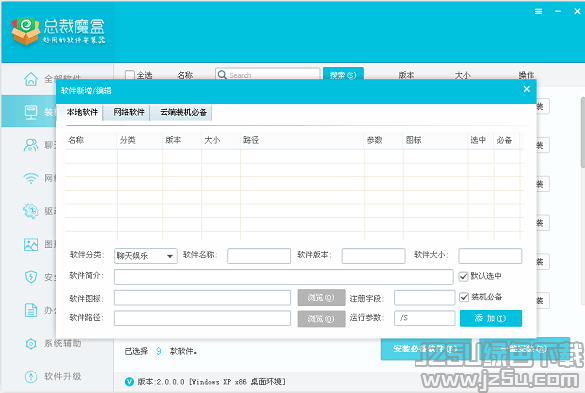Click the 搜索 button

coord(343,75)
